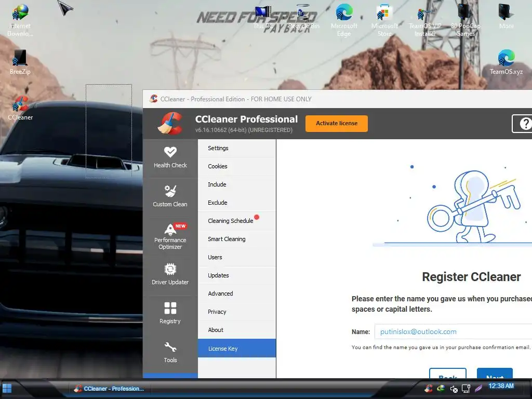Click the Register CCleaner heading
Viewport: 532px width, 399px height.
(x=471, y=277)
